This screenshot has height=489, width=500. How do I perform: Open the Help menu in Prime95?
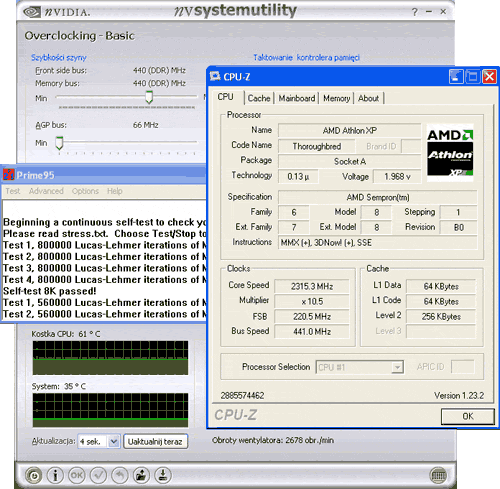[x=115, y=191]
